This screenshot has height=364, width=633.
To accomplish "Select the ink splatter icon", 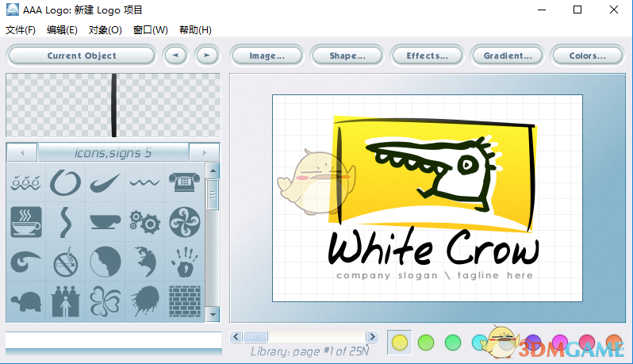I will point(145,301).
